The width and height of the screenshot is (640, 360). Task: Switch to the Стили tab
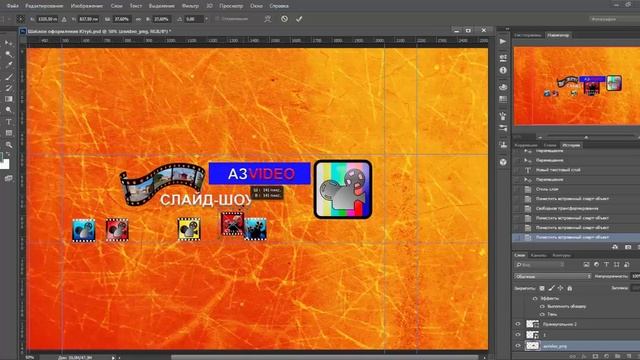550,145
